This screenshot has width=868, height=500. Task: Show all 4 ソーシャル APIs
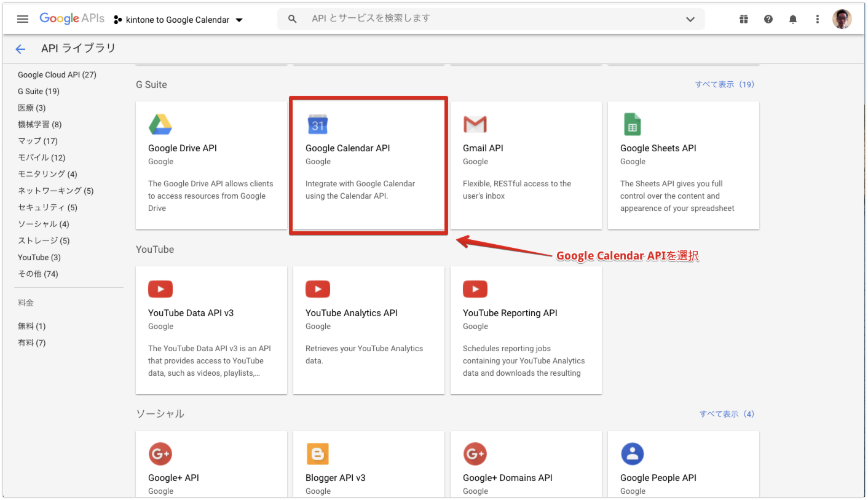[727, 414]
